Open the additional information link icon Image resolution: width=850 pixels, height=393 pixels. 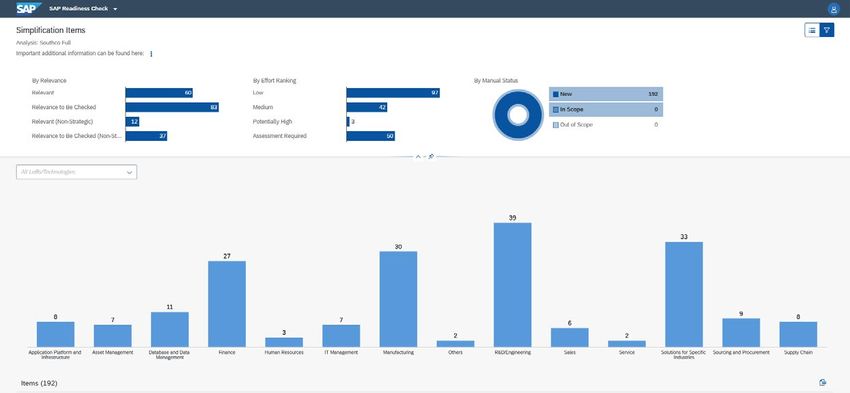coord(151,54)
